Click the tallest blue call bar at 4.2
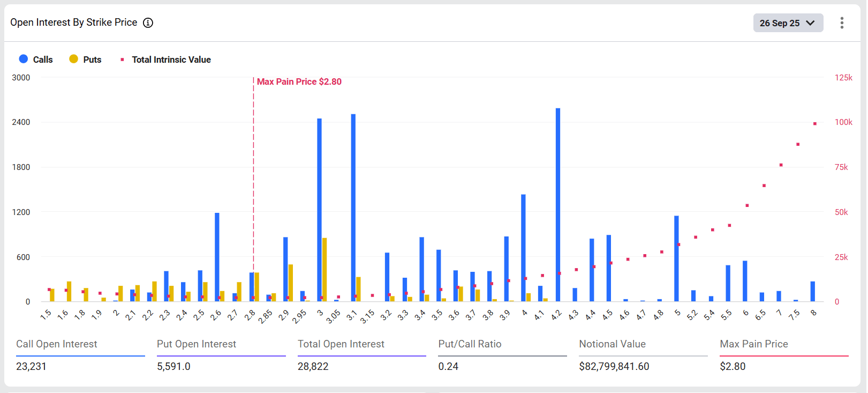868x393 pixels. pyautogui.click(x=558, y=204)
